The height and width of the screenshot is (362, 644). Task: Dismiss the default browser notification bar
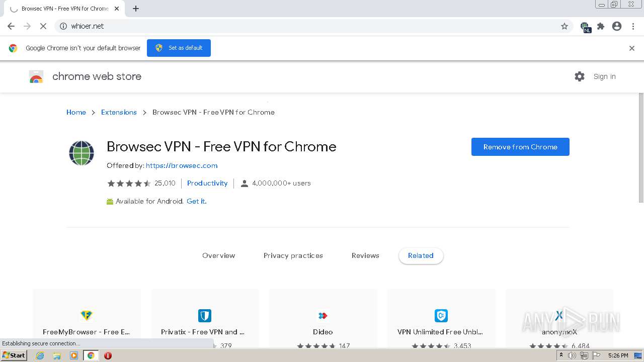point(632,48)
